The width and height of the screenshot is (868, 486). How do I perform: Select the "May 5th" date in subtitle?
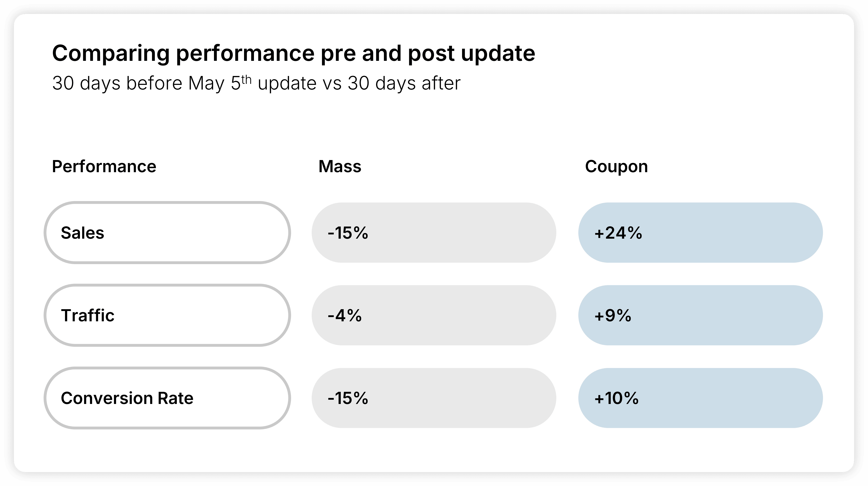[219, 83]
